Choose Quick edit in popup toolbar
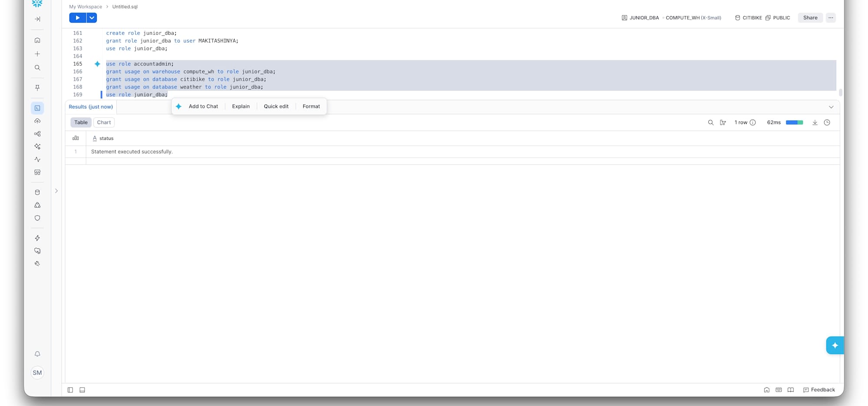 point(276,106)
